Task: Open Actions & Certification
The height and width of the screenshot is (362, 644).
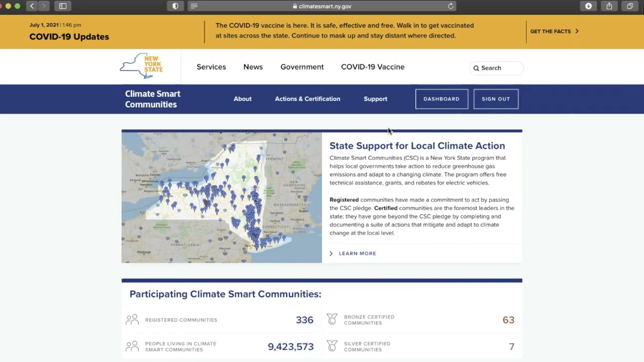Action: [x=307, y=99]
